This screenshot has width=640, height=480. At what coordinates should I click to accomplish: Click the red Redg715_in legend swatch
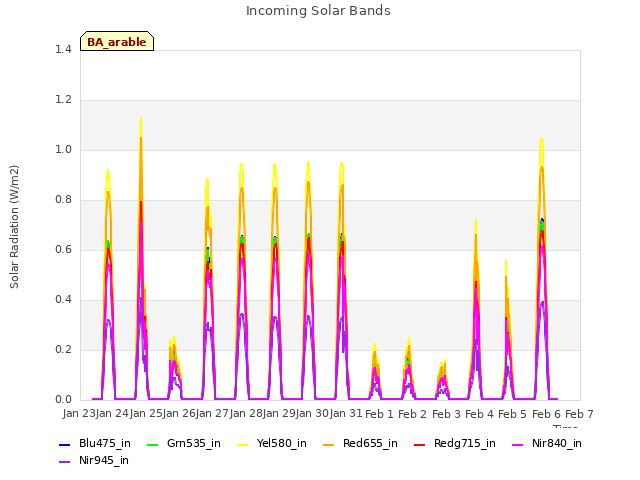[419, 444]
